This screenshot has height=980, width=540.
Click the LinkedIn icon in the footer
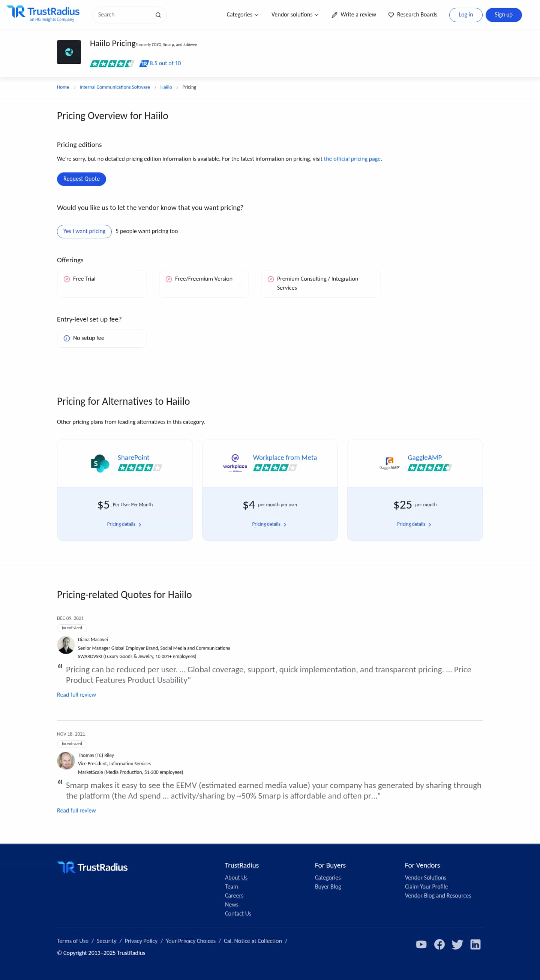pos(475,944)
